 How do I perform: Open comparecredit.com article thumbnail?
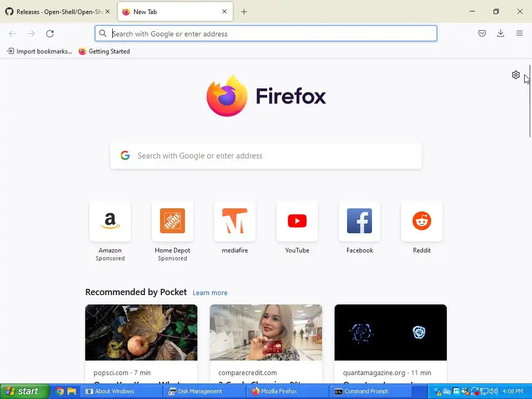pyautogui.click(x=265, y=332)
